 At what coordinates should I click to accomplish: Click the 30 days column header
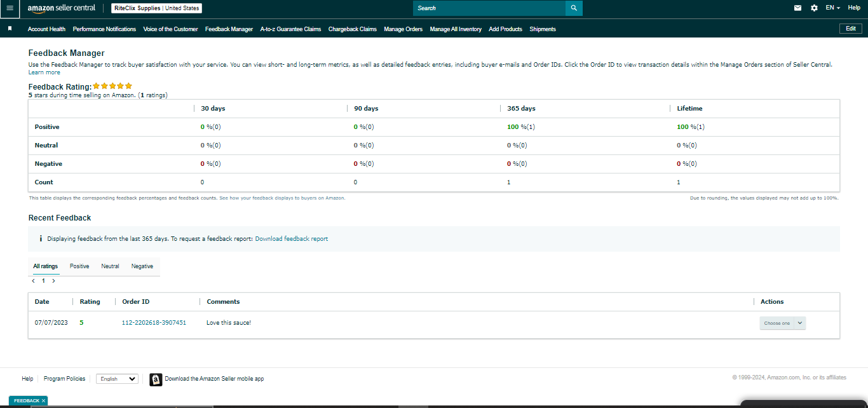pos(213,109)
